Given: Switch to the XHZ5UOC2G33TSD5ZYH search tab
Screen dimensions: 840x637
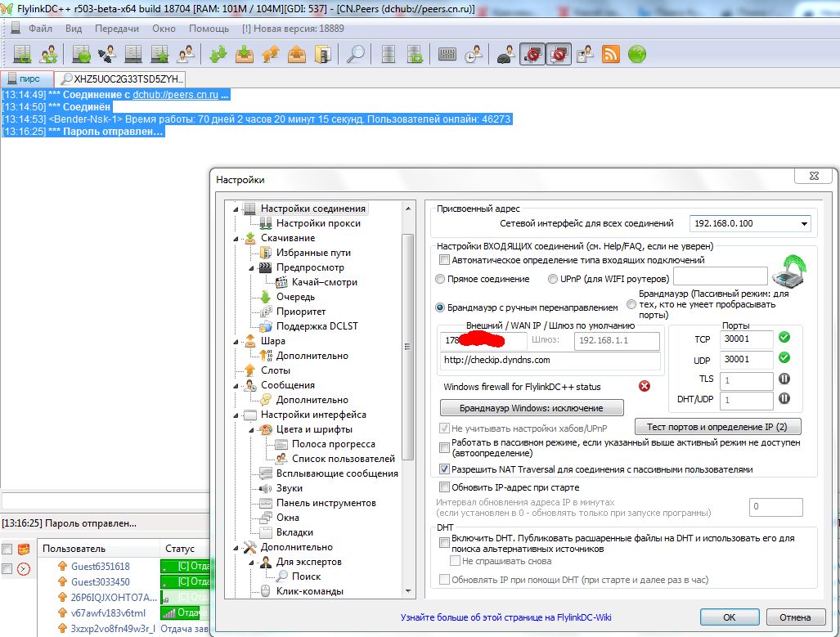Looking at the screenshot, I should pos(122,79).
